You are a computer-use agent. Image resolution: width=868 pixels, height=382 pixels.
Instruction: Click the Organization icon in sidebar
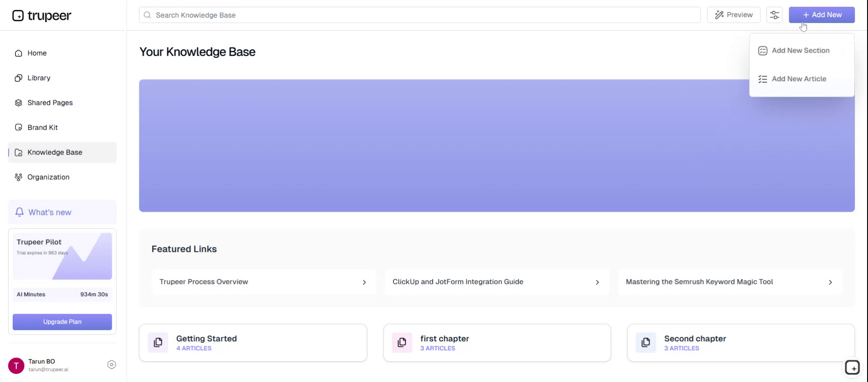[19, 177]
